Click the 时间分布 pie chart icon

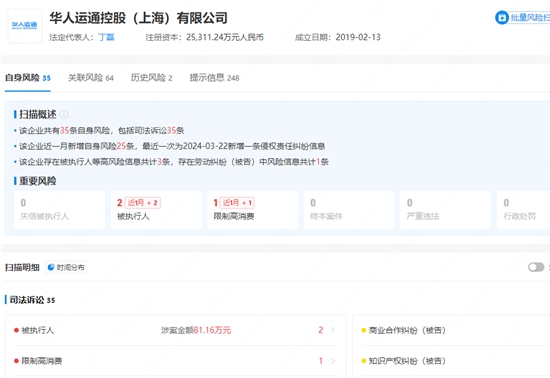click(51, 268)
